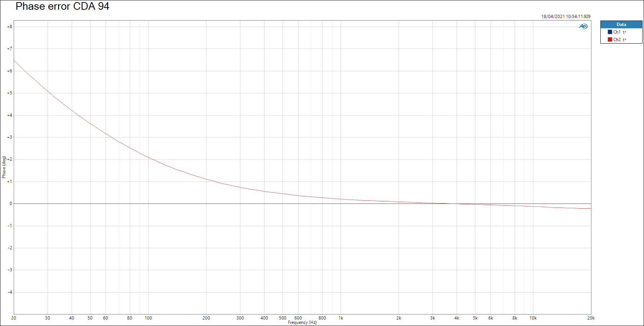Viewport: 644px width, 326px height.
Task: Click the 2k tick label on frequency axis
Action: 399,318
